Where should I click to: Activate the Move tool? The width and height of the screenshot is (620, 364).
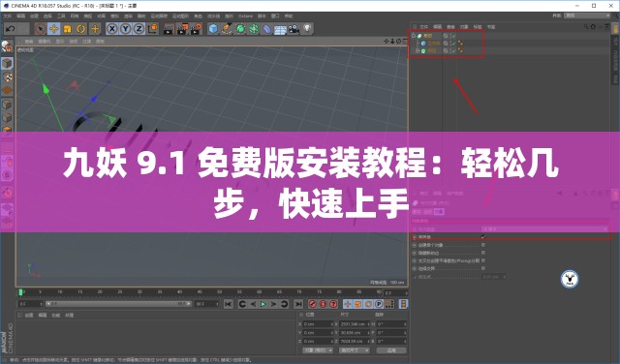click(x=54, y=28)
